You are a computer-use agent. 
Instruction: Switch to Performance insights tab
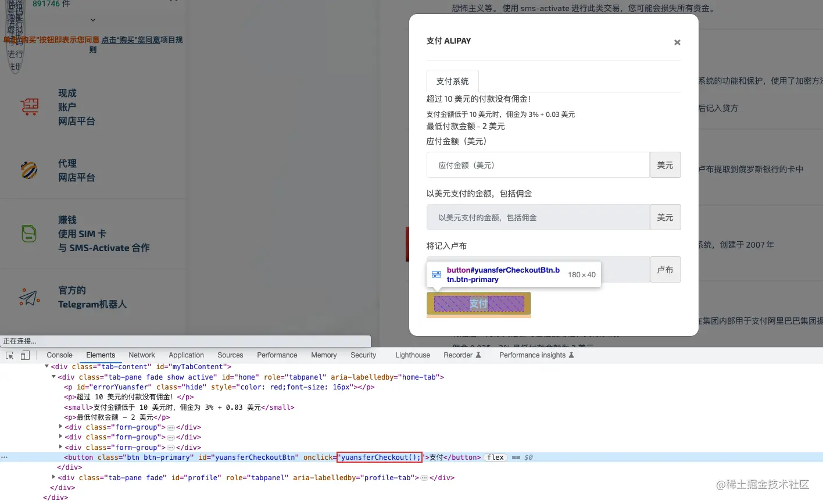click(x=536, y=355)
